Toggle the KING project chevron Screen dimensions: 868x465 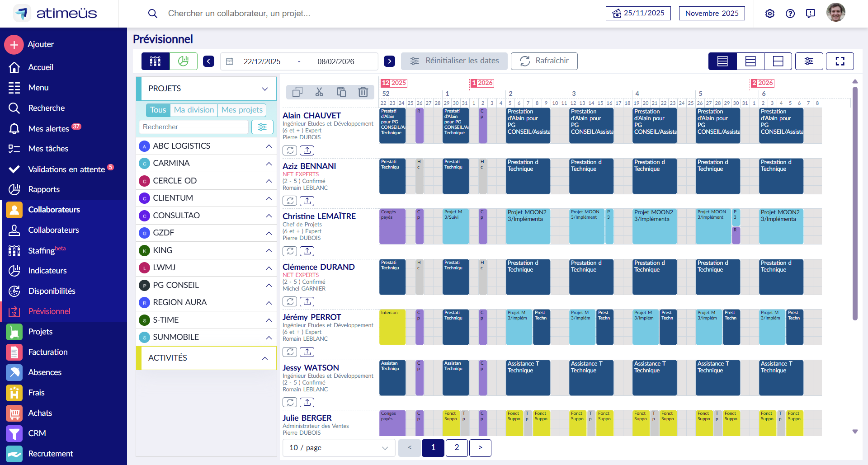pyautogui.click(x=269, y=250)
